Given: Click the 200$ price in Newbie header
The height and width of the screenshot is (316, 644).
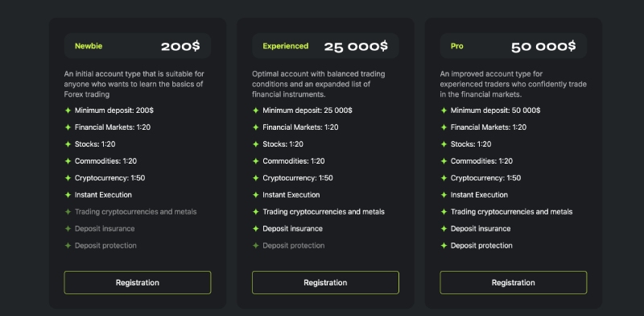Looking at the screenshot, I should [x=180, y=46].
